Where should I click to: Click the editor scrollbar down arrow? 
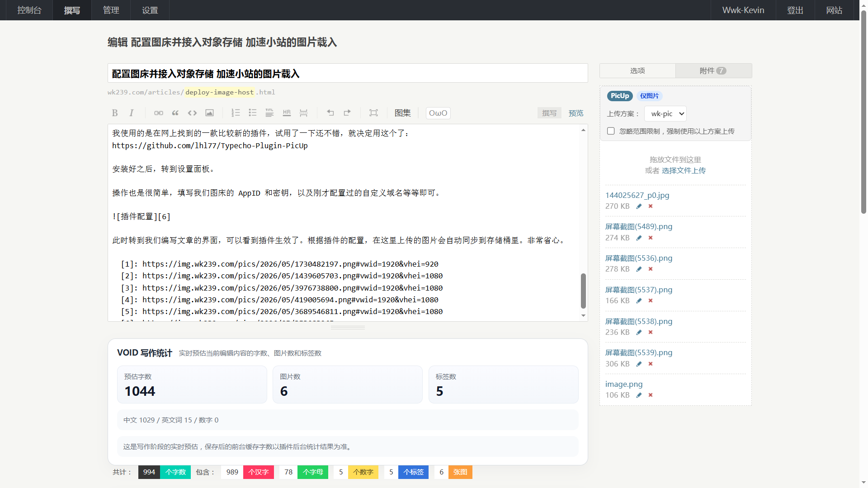[x=583, y=316]
